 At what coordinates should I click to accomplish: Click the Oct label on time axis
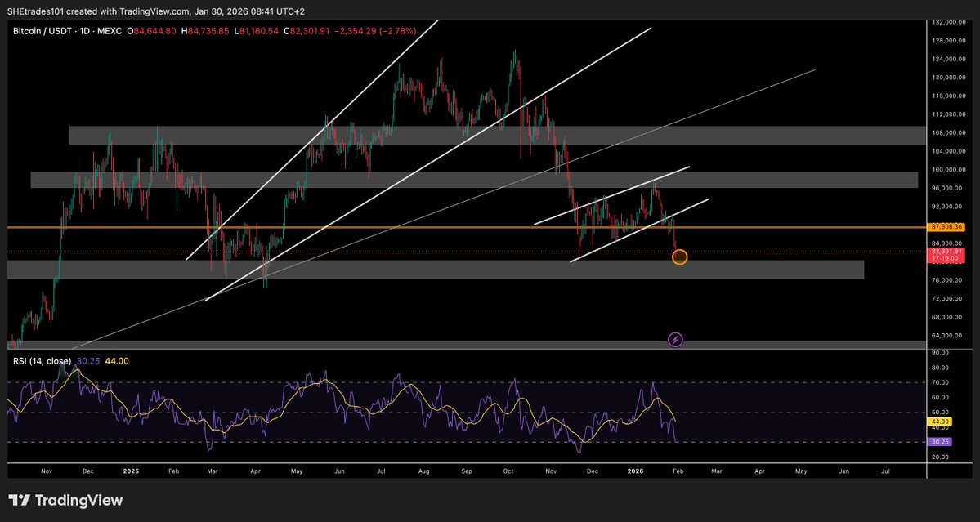[x=508, y=471]
